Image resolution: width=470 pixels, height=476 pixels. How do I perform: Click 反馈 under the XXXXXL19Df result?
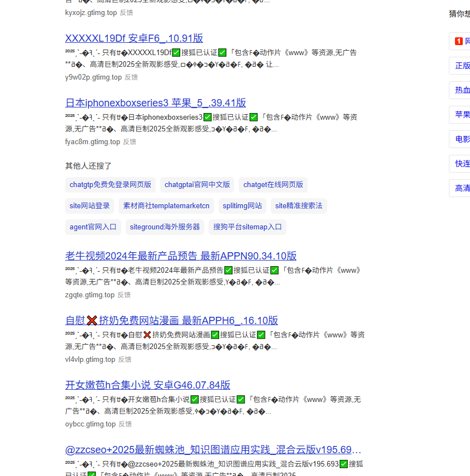click(x=131, y=77)
